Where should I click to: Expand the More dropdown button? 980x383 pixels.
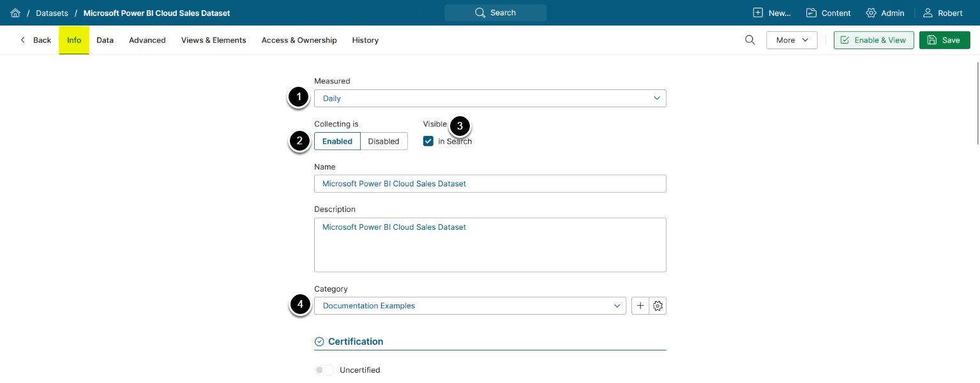pos(792,40)
